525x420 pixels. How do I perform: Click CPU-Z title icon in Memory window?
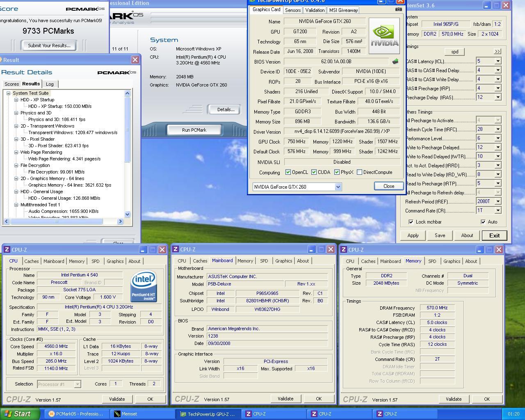(344, 249)
